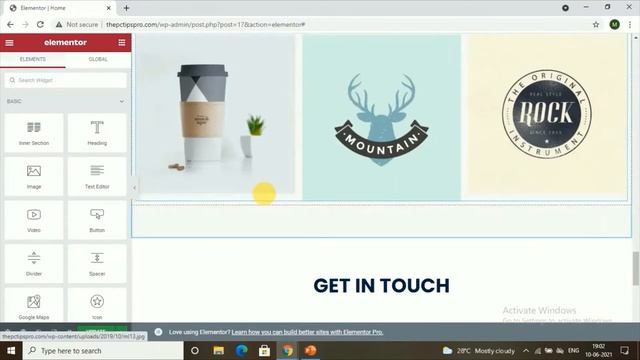Open the Elementor hamburger menu
The height and width of the screenshot is (360, 640).
click(x=9, y=42)
